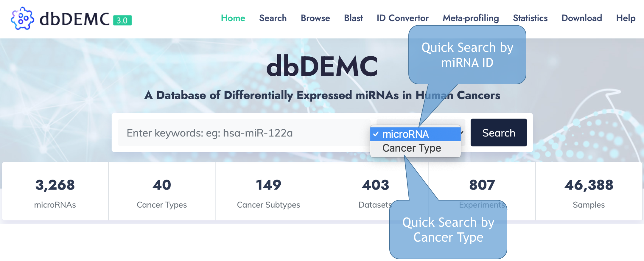
Task: Click the 3,268 microRNAs statistic card
Action: (x=55, y=191)
